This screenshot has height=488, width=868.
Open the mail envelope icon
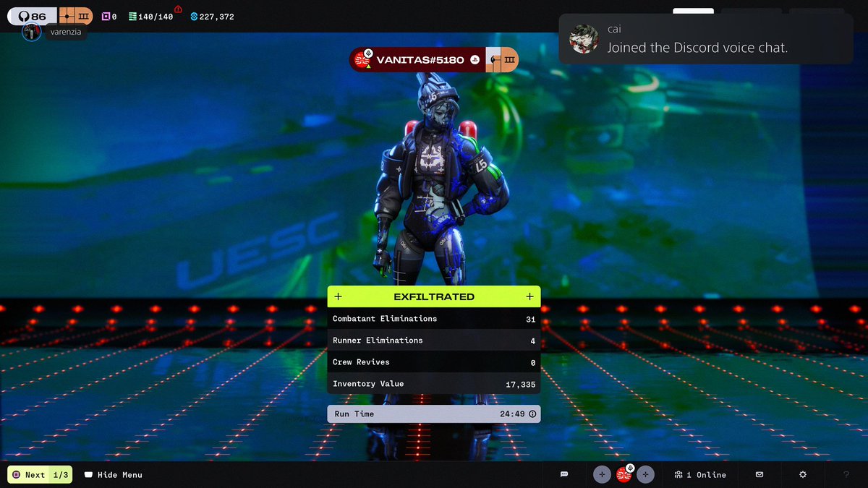pos(759,475)
